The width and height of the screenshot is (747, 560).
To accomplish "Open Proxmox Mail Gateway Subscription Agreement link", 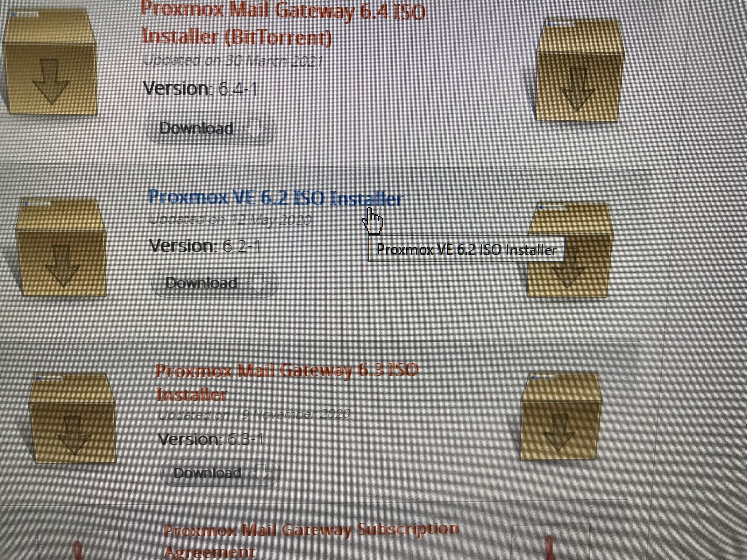I will [311, 540].
